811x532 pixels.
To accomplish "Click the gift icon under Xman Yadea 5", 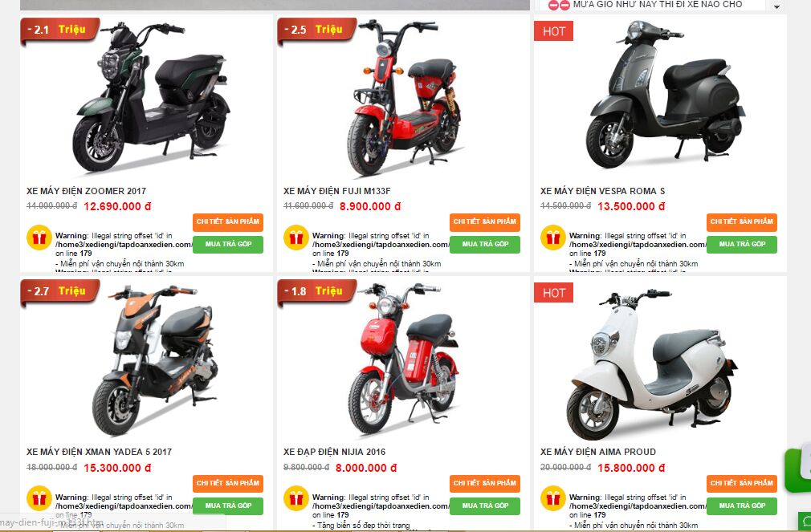I will [39, 499].
